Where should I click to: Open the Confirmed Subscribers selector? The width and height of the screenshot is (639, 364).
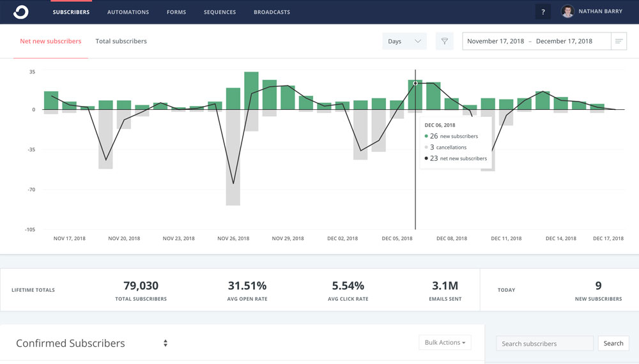70,343
